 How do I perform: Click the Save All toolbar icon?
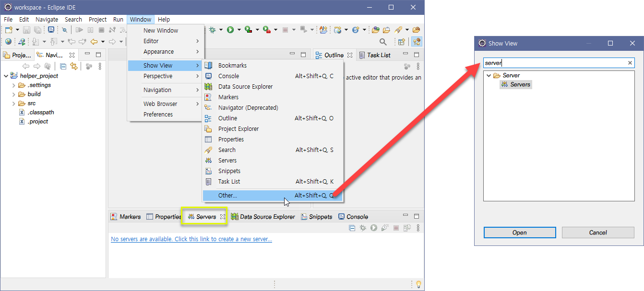tap(37, 30)
